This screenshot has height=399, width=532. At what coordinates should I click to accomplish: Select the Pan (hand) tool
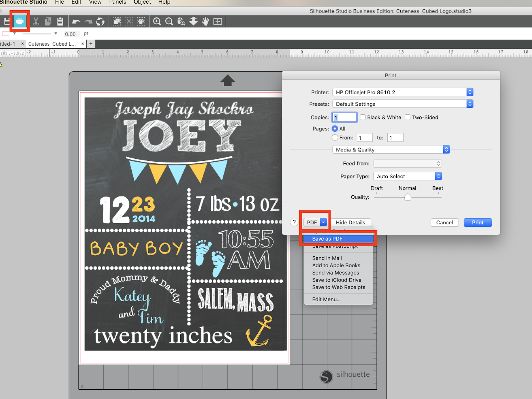click(x=205, y=21)
